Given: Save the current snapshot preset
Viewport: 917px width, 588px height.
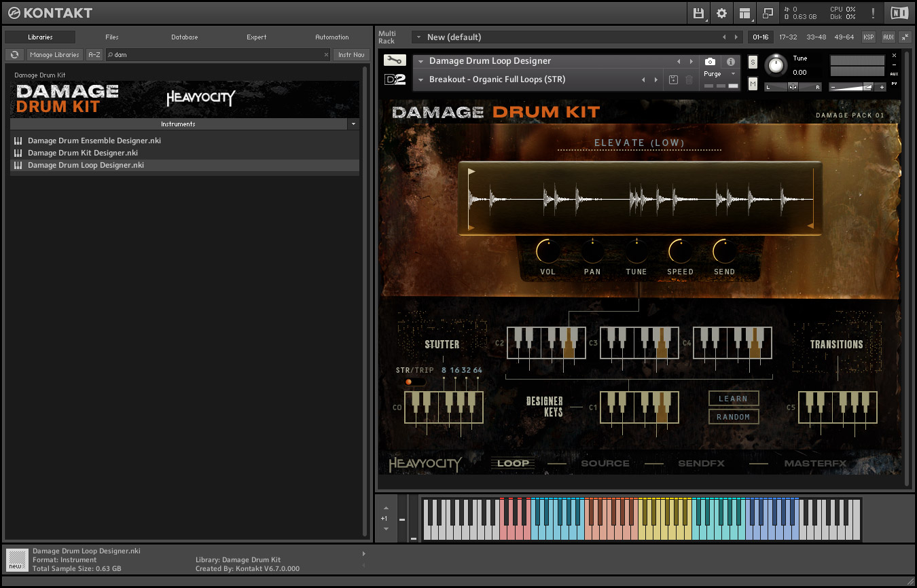Looking at the screenshot, I should coord(673,80).
